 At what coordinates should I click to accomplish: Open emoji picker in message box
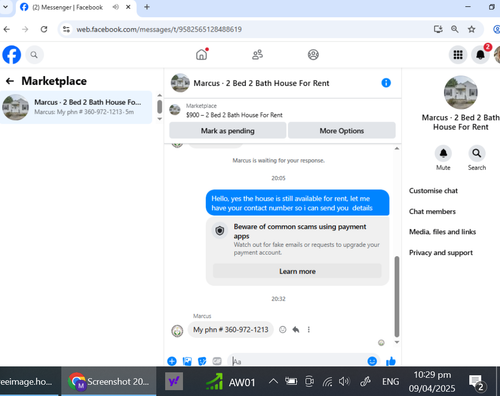(372, 361)
